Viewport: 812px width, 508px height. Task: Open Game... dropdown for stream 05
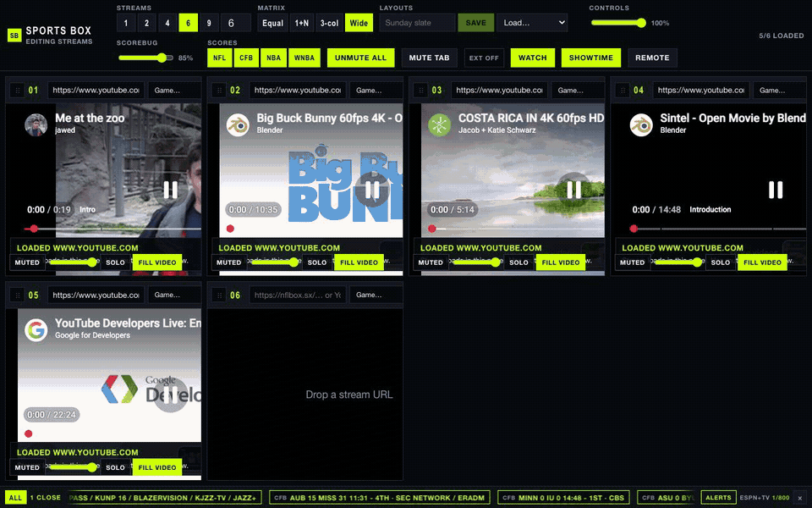tap(174, 295)
